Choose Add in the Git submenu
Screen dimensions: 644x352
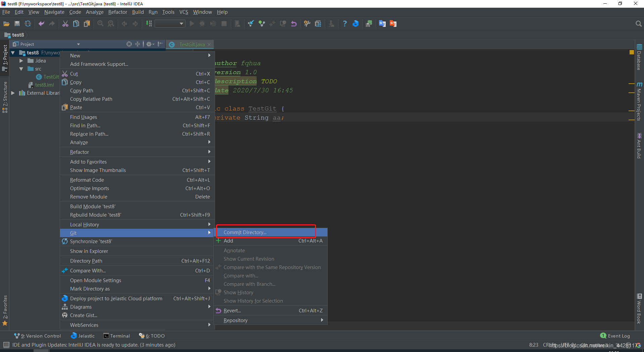271,241
